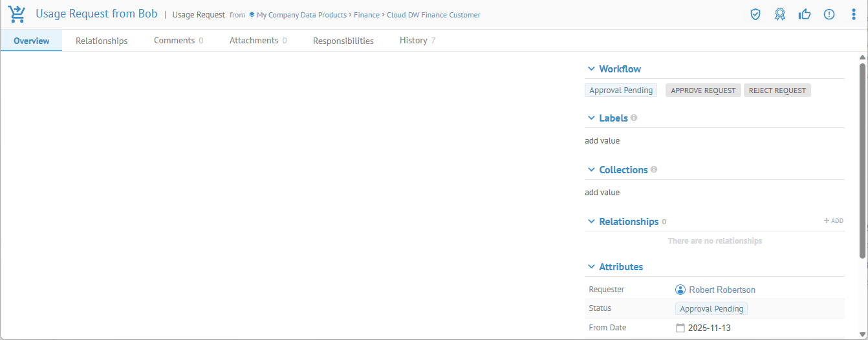Screen dimensions: 868x340
Task: Collapse the Workflow section
Action: [591, 69]
